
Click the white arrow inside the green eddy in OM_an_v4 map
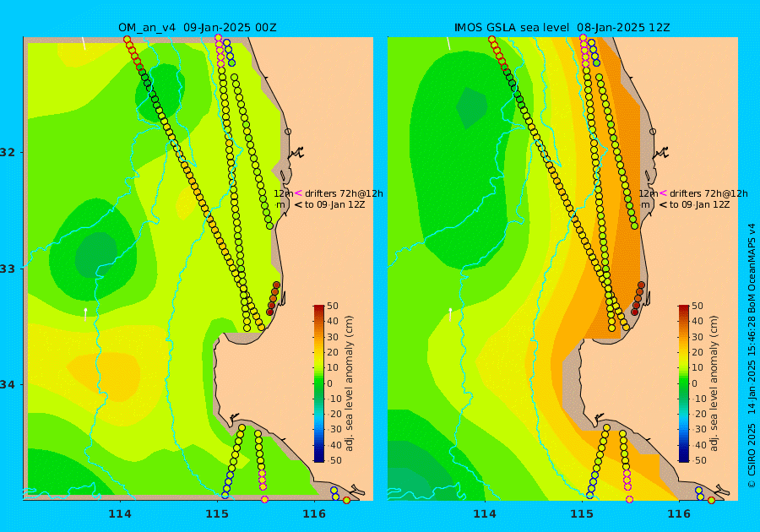86,314
